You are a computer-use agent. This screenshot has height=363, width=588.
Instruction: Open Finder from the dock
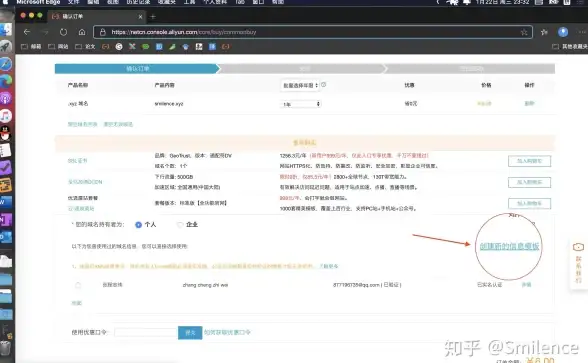pos(6,30)
